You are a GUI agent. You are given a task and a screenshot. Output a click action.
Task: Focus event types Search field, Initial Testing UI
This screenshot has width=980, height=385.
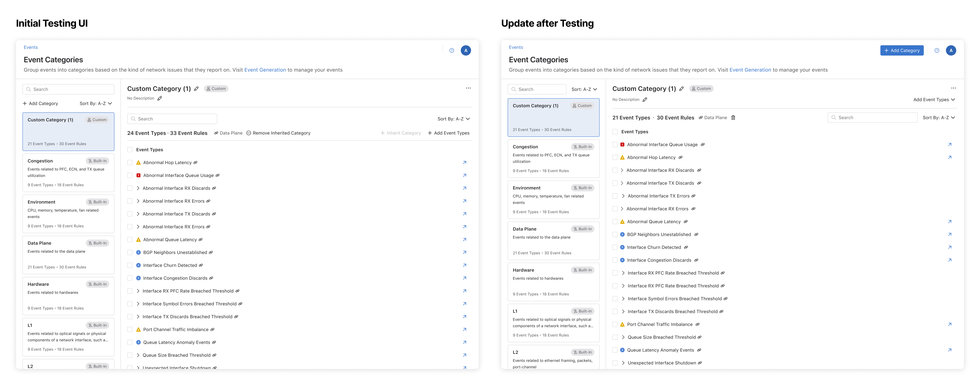click(172, 119)
